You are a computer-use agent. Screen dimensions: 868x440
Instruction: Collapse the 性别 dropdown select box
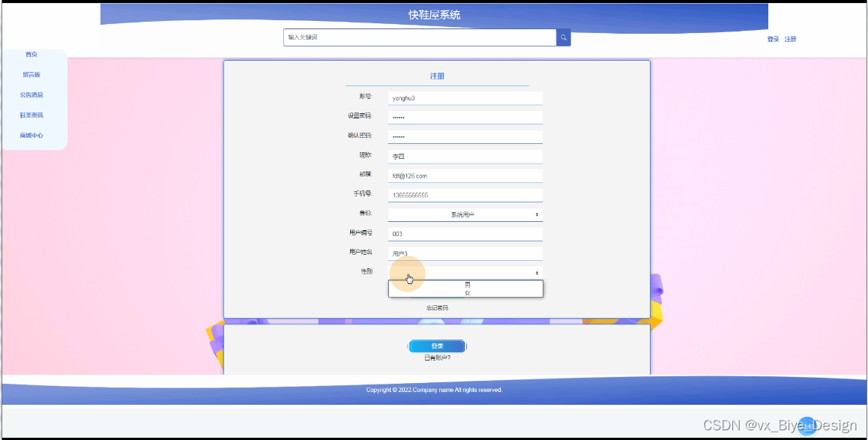pyautogui.click(x=465, y=273)
